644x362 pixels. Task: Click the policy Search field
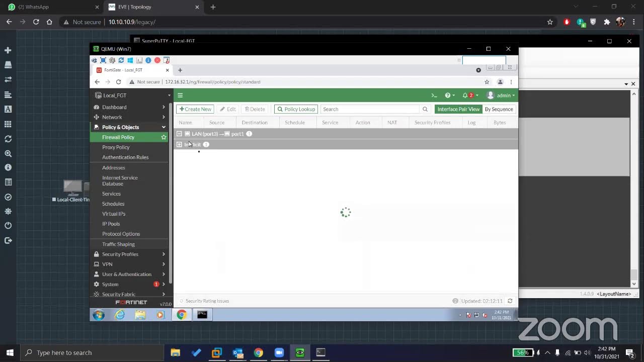(370, 109)
